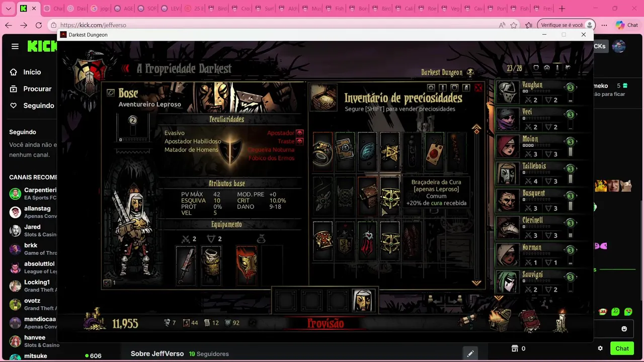
Task: Select the red card tag trinket
Action: [435, 152]
